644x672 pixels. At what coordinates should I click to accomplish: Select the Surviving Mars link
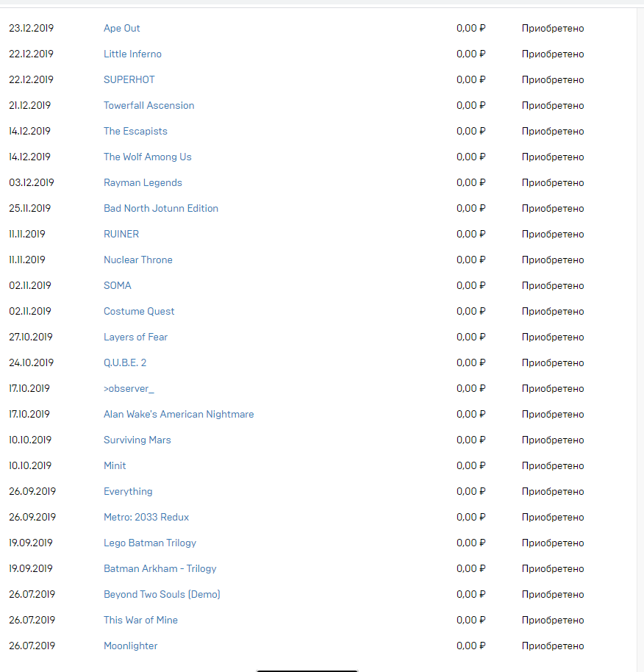point(137,440)
